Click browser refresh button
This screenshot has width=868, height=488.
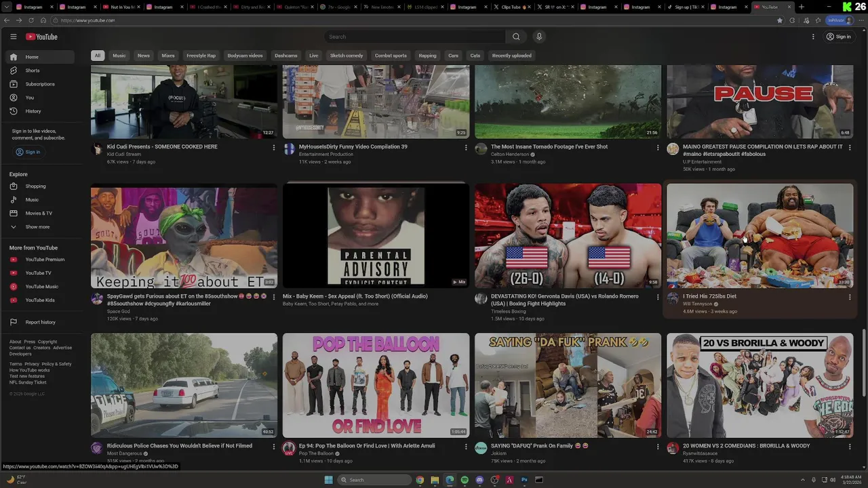31,20
